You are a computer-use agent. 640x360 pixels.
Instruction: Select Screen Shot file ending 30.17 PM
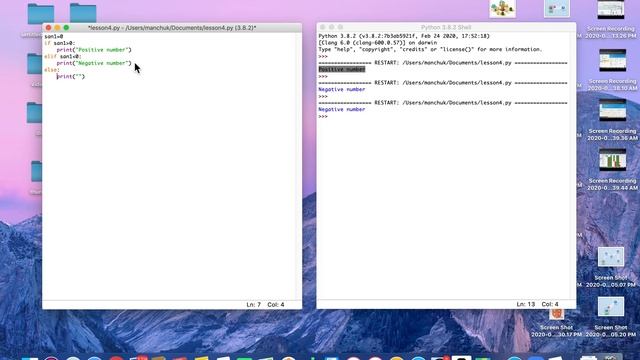point(556,314)
